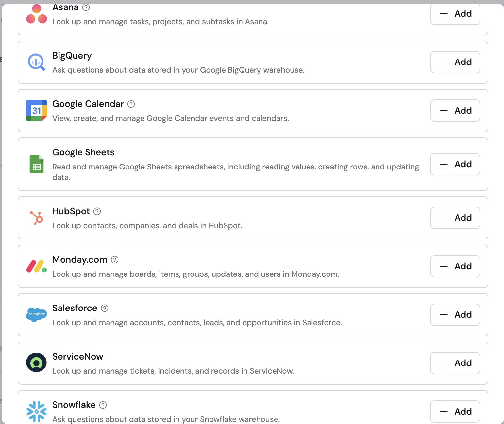Click description 'Look up and manage boards, items'

pos(196,274)
